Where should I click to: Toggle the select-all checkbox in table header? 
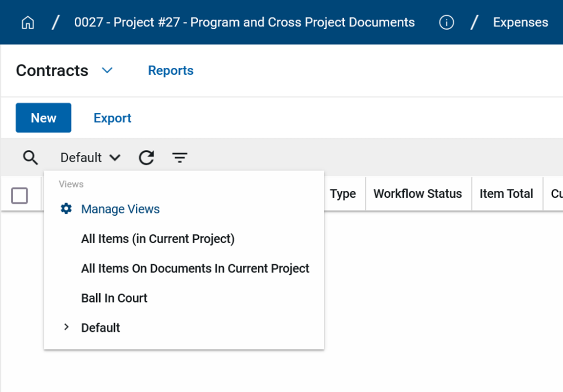click(x=20, y=196)
